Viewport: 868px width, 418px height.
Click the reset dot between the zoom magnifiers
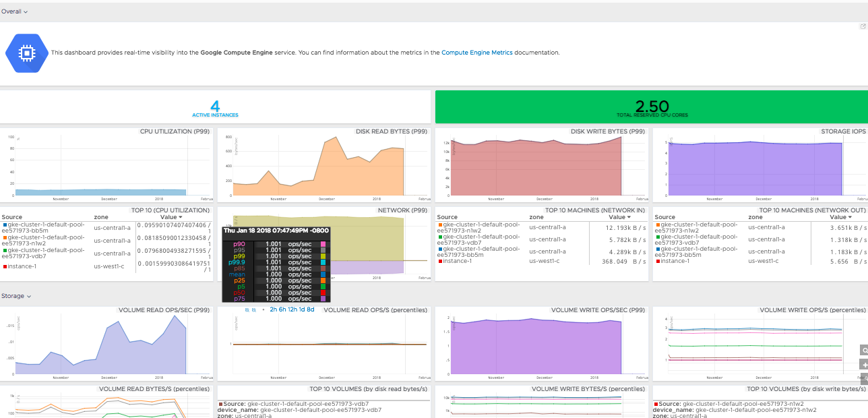pyautogui.click(x=263, y=309)
